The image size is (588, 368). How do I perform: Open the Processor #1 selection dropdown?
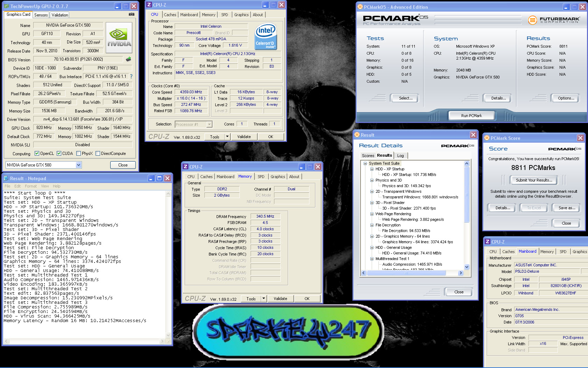coord(209,124)
